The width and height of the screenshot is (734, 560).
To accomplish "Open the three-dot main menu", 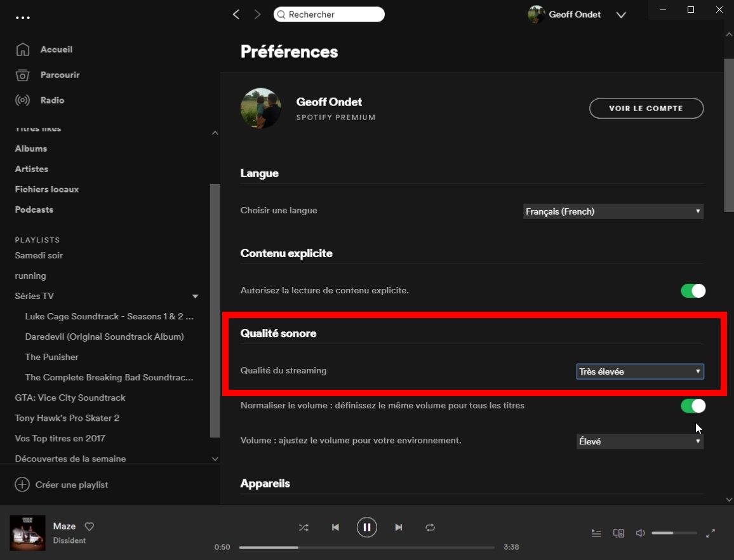I will coord(22,18).
